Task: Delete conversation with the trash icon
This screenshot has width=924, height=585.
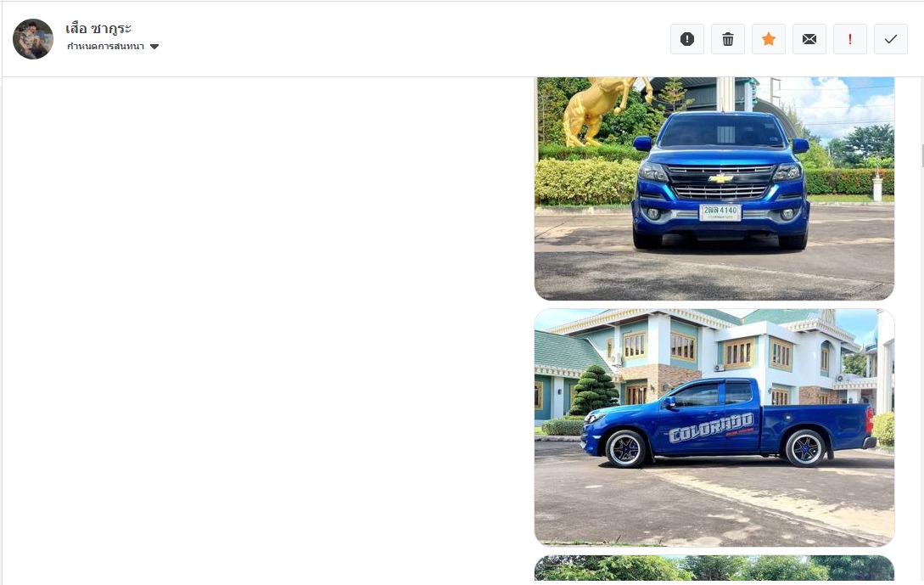Action: pos(728,39)
